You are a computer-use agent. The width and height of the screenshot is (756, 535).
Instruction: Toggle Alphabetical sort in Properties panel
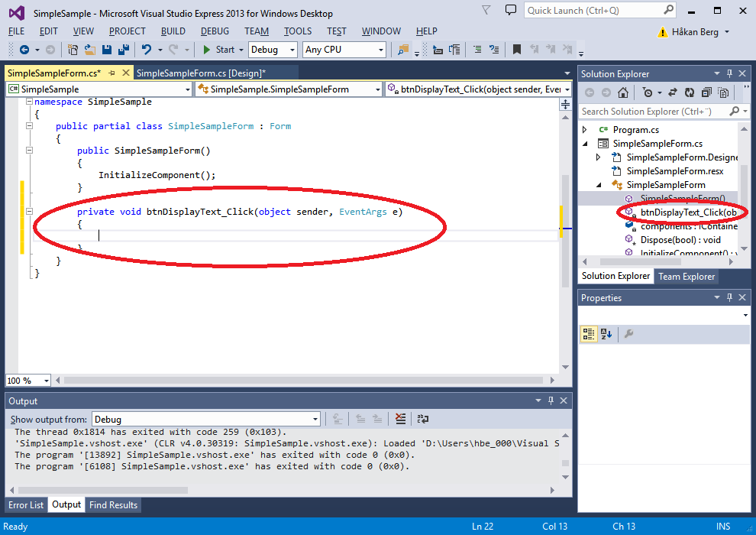[x=606, y=334]
